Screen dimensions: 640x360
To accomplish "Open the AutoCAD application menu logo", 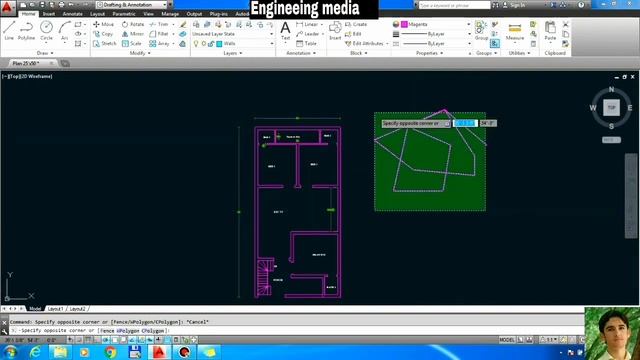I will click(7, 7).
